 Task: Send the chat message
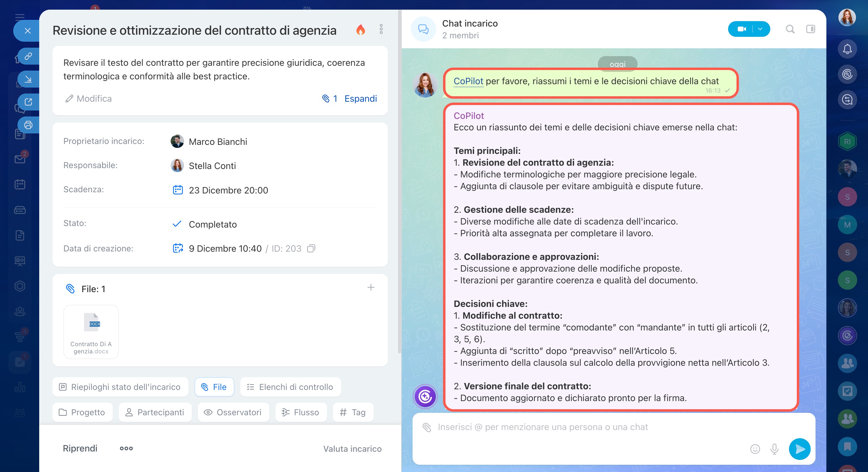(799, 449)
